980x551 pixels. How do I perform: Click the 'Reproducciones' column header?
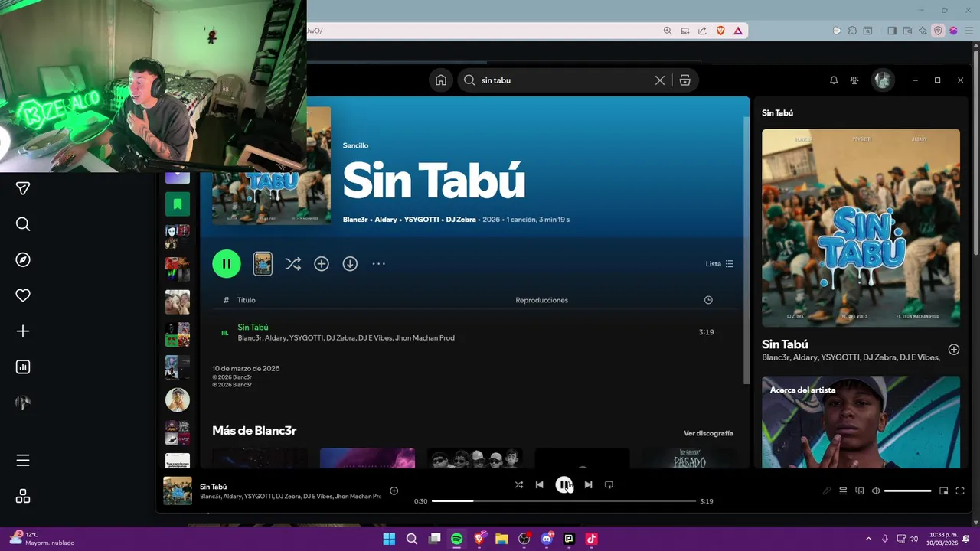click(x=541, y=300)
